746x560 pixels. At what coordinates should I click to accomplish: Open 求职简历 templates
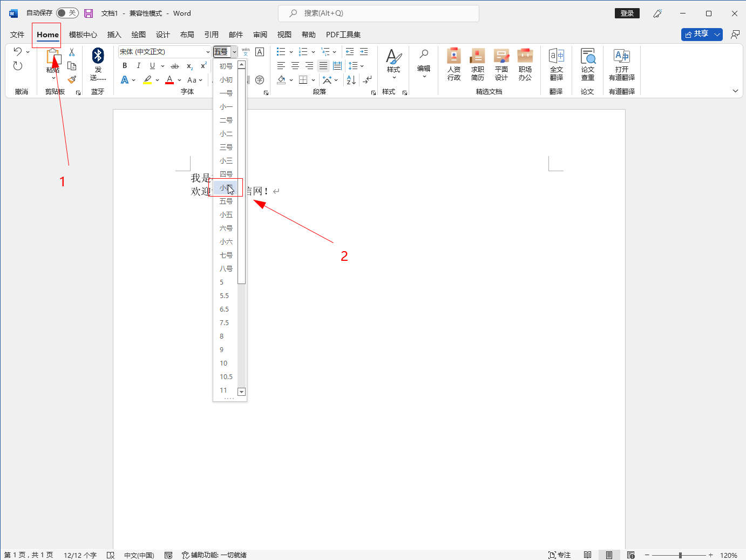click(x=478, y=64)
